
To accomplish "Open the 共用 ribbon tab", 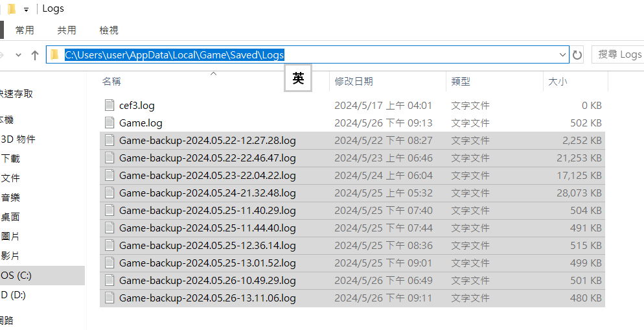I will coord(67,30).
